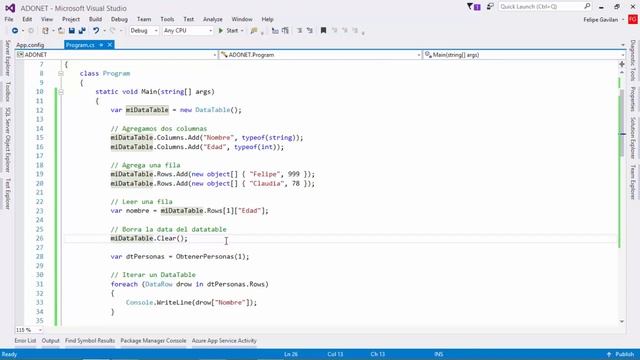Image resolution: width=640 pixels, height=360 pixels.
Task: Open the Analyze menu
Action: click(x=213, y=19)
